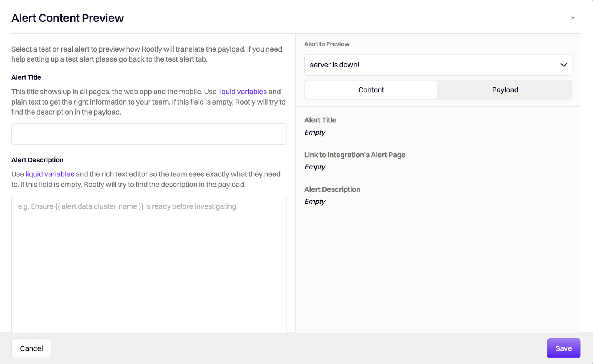Image resolution: width=593 pixels, height=364 pixels.
Task: Focus the Alert Description text editor
Action: [x=149, y=264]
